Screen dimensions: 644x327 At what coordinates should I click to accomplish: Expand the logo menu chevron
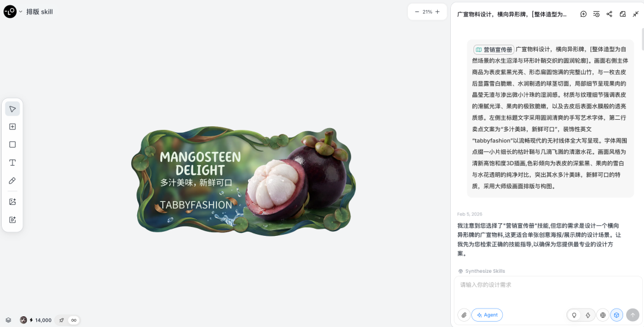coord(20,12)
